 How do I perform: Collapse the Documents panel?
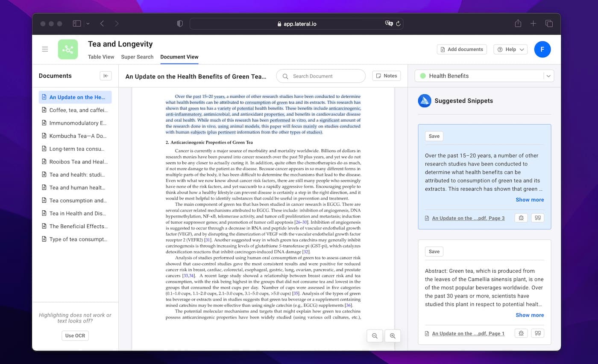pos(106,76)
